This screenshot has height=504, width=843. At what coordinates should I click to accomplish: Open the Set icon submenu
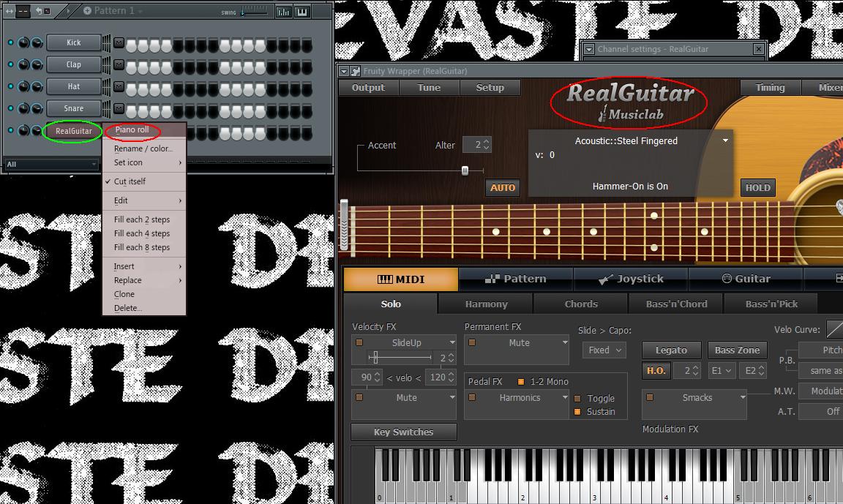click(144, 162)
